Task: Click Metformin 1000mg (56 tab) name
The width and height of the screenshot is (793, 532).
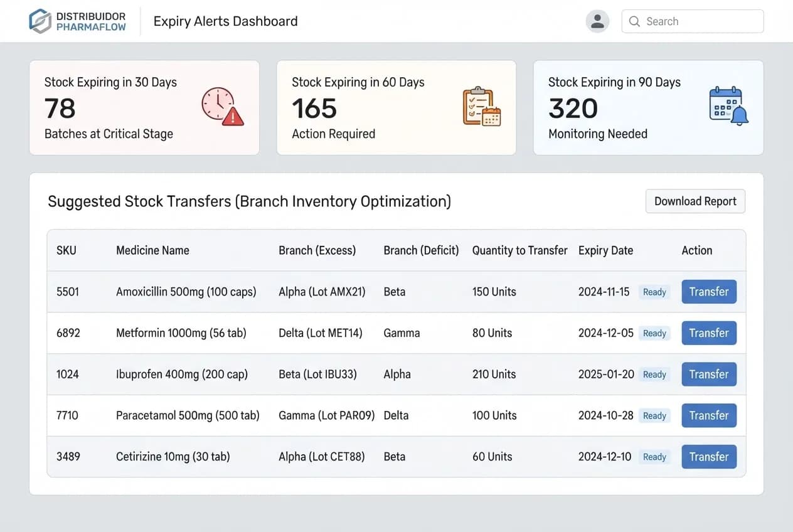Action: click(x=181, y=333)
